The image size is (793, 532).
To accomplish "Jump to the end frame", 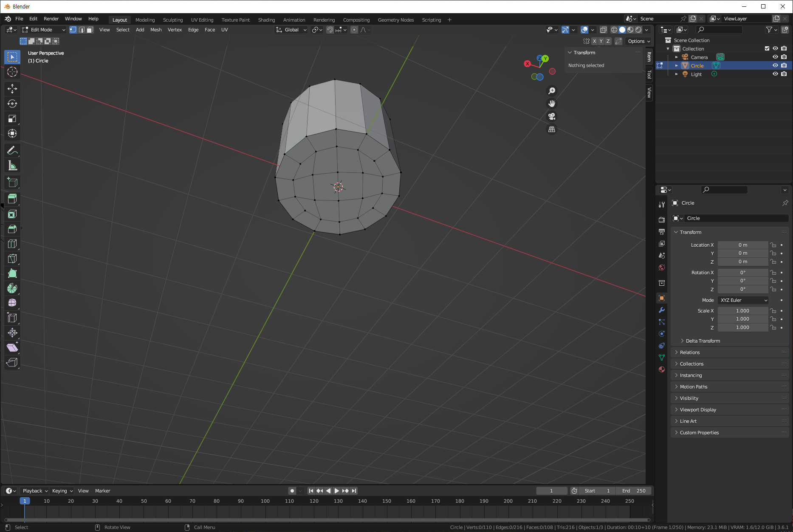I will click(x=354, y=491).
